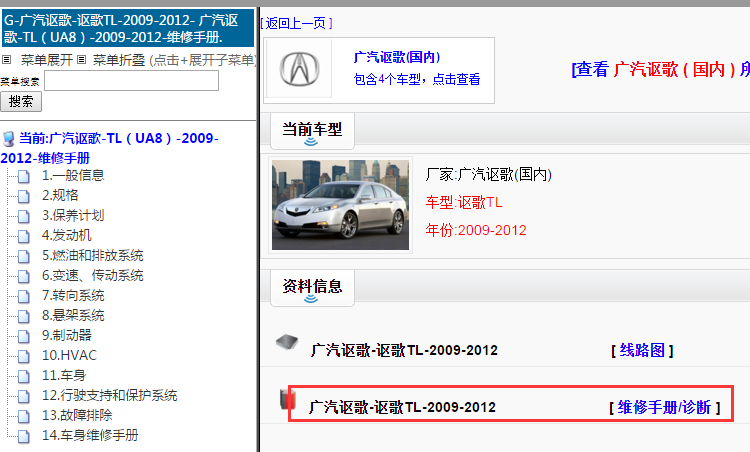This screenshot has height=452, width=750.
Task: Collapse all menus via 菜单折叠 text
Action: pos(119,60)
